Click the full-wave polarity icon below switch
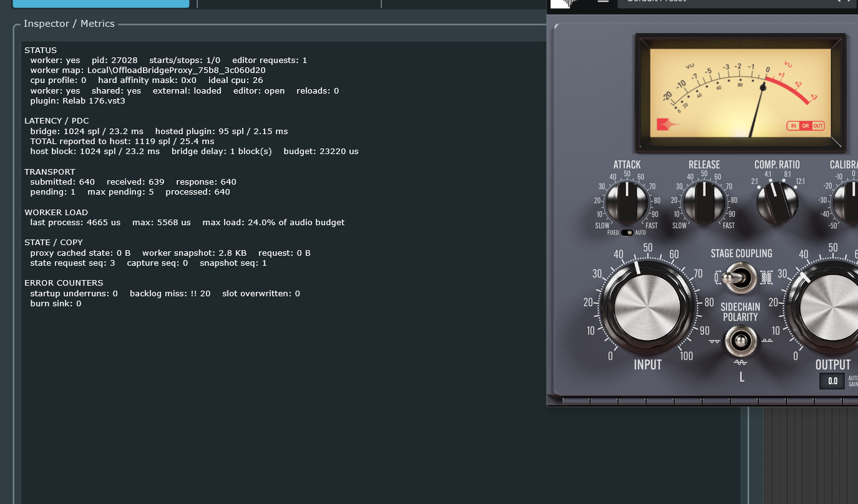The width and height of the screenshot is (858, 504). coord(741,362)
